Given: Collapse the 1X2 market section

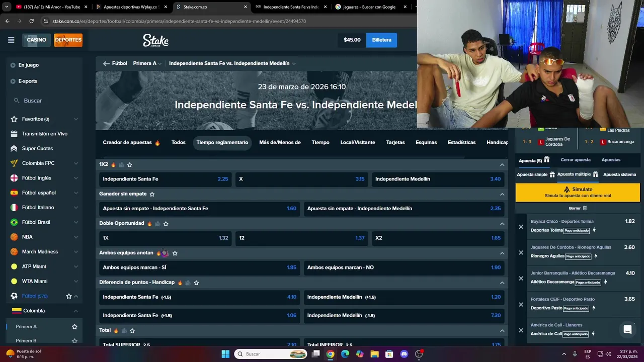Looking at the screenshot, I should (502, 164).
